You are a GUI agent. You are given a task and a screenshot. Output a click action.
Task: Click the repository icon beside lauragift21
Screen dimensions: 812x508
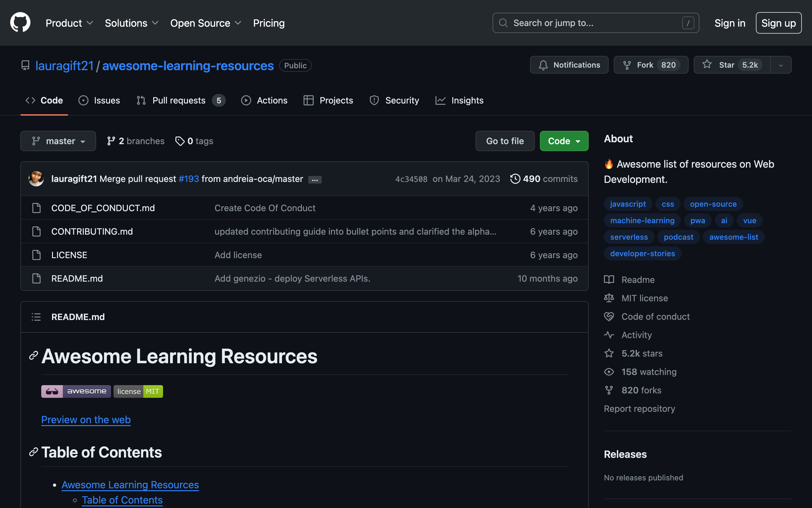point(25,65)
